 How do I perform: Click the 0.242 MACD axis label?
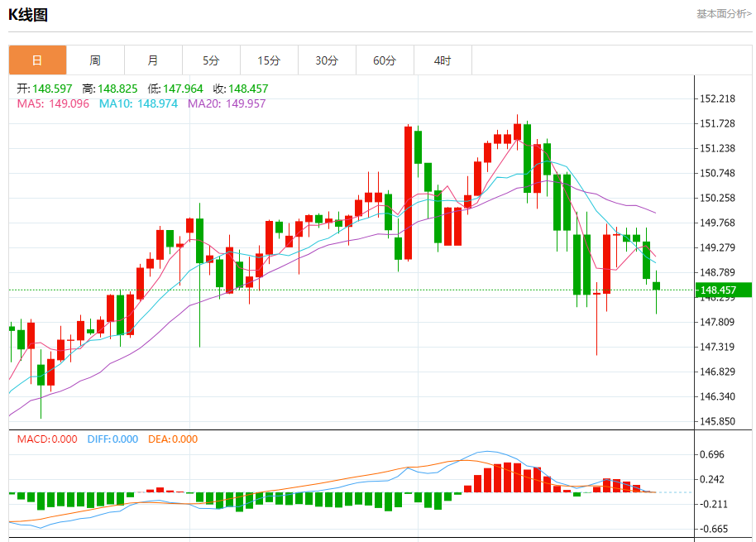[711, 479]
